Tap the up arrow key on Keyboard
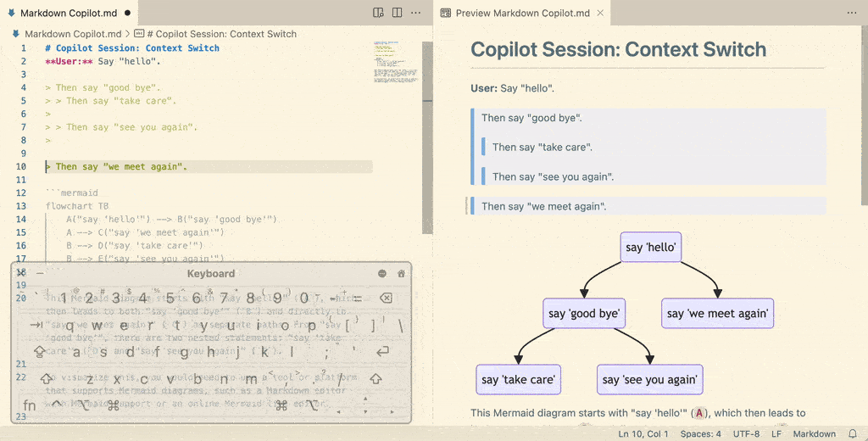868x441 pixels. click(x=365, y=399)
